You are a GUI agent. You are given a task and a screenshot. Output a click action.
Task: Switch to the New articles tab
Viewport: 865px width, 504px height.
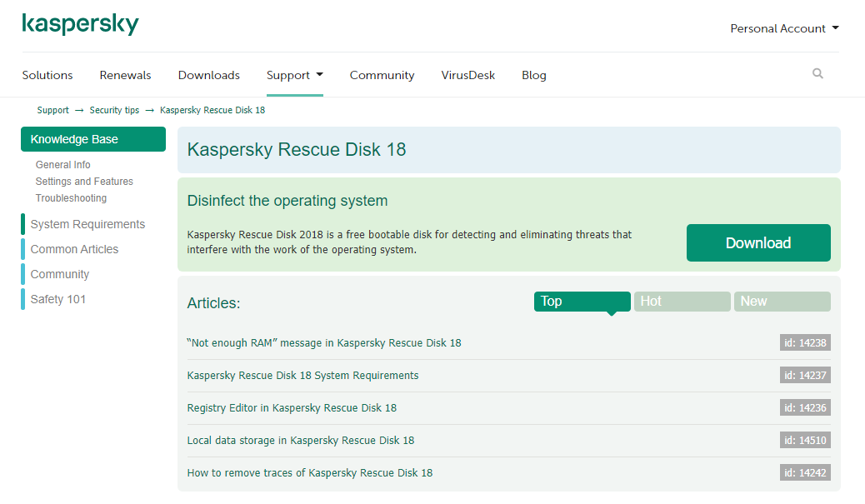pyautogui.click(x=782, y=302)
